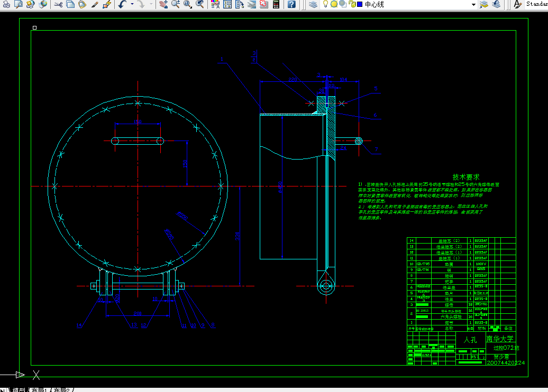Switch to the 模型 tab
Screen dimensions: 548x392
[19, 389]
